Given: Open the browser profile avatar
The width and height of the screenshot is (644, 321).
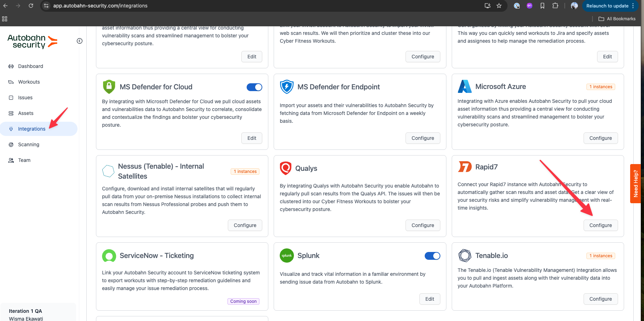Looking at the screenshot, I should pyautogui.click(x=574, y=6).
